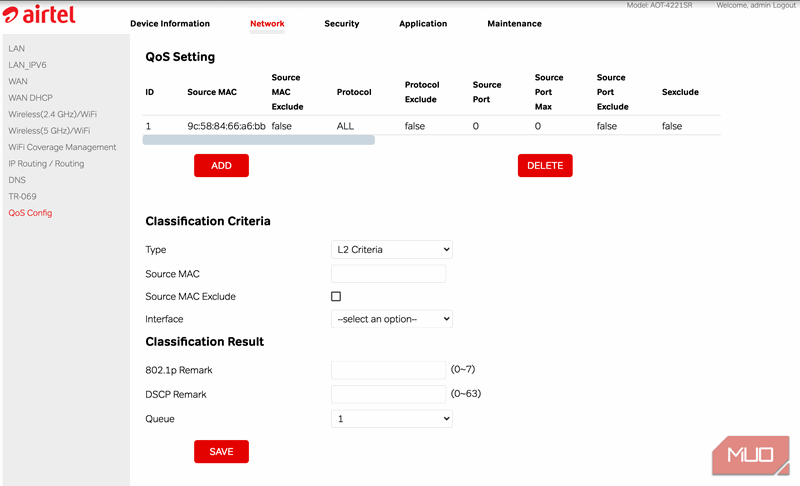Toggle the Source MAC Exclude checkbox

[336, 297]
